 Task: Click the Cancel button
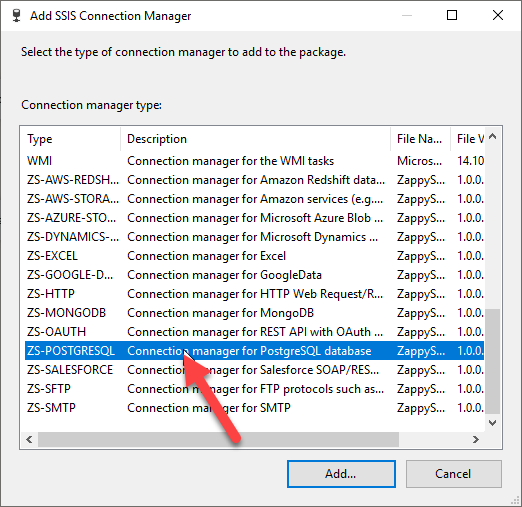coord(453,474)
